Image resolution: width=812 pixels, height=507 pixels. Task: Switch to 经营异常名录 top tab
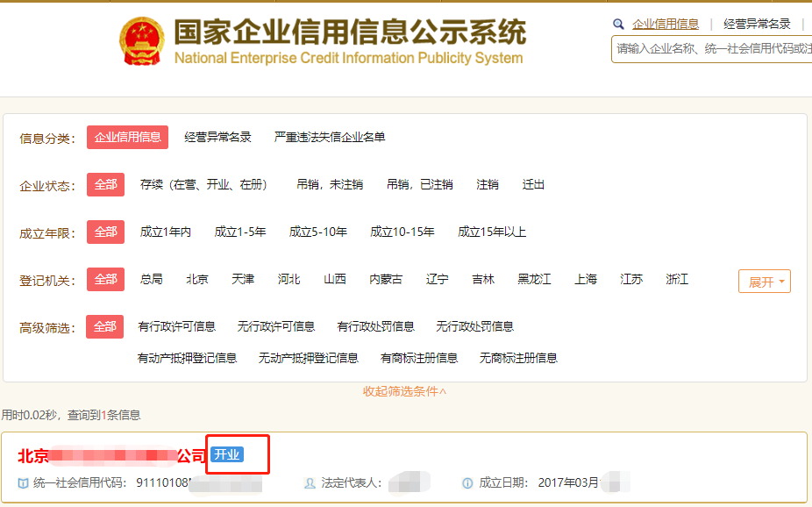point(757,25)
